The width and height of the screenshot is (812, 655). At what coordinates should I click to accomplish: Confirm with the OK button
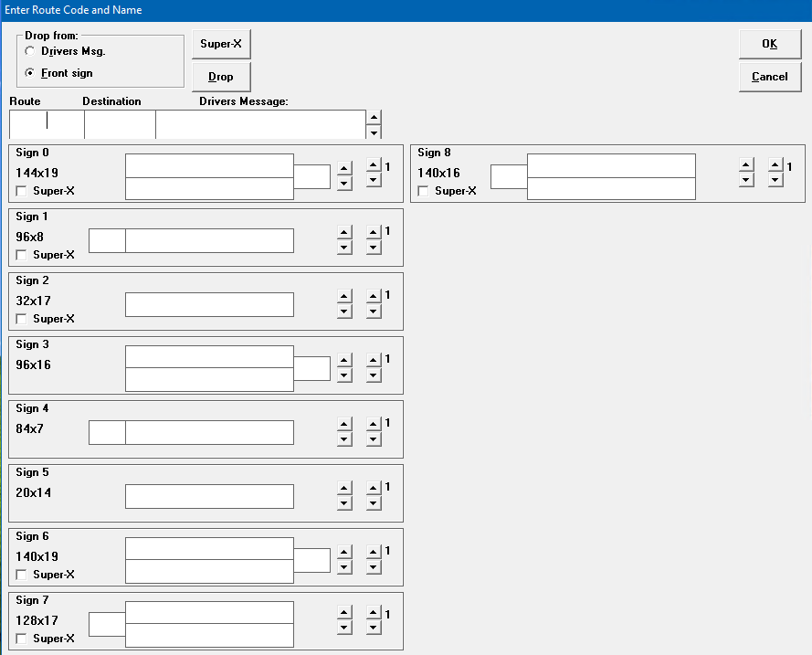tap(769, 44)
